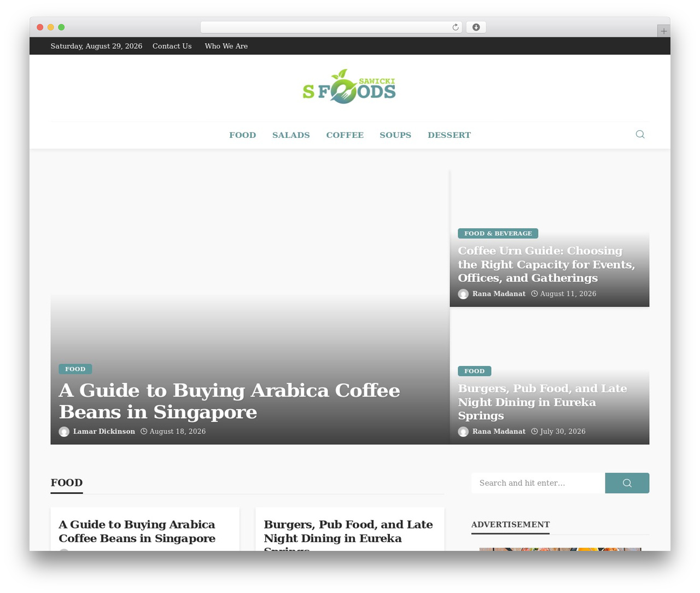Open Rana Madanat author link on Burgers post
The height and width of the screenshot is (593, 700).
click(x=499, y=432)
